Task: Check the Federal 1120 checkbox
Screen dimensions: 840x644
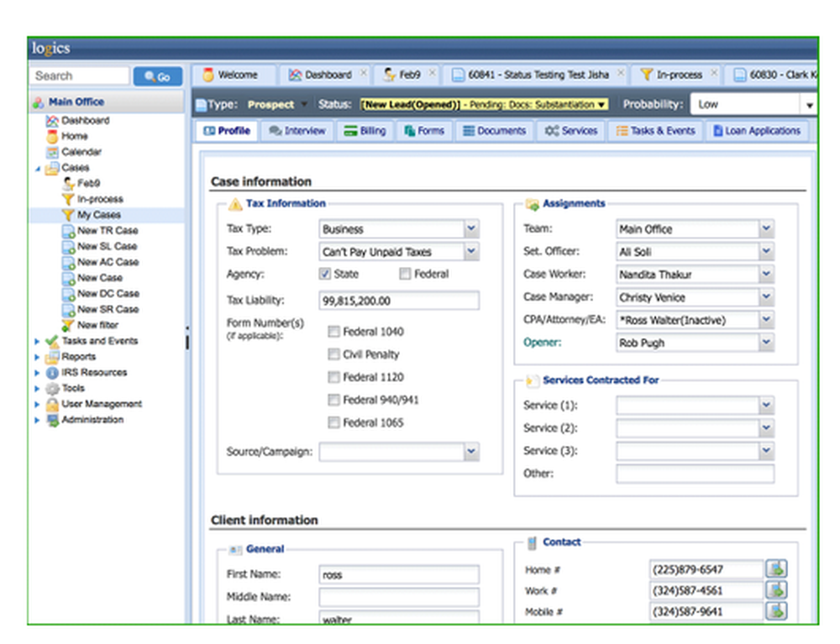Action: 333,377
